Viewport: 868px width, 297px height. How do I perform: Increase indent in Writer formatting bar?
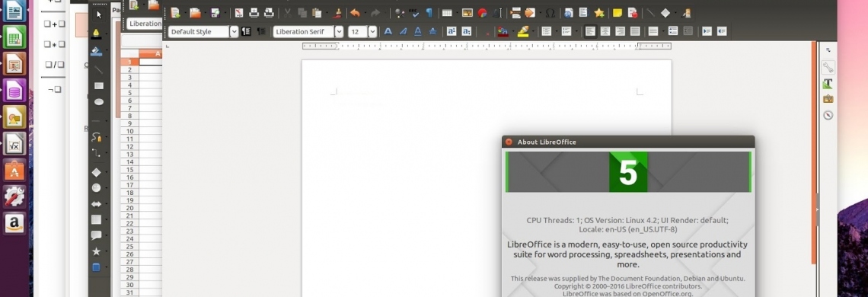tap(707, 31)
